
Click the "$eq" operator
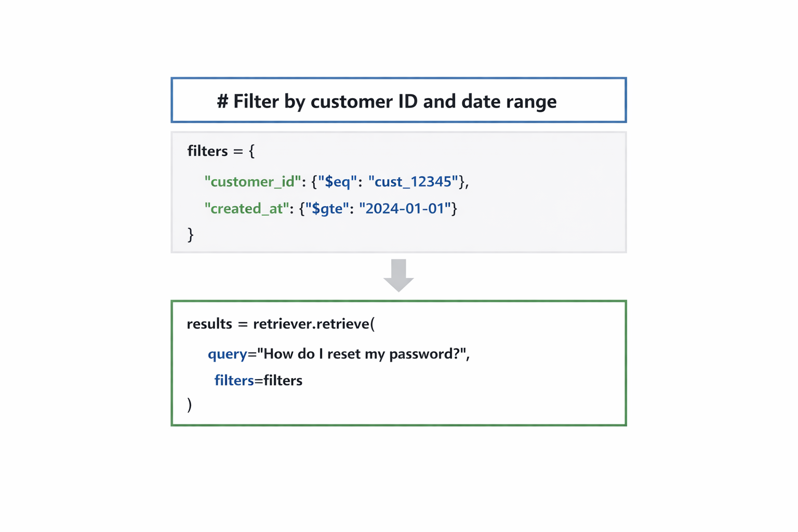pos(337,181)
